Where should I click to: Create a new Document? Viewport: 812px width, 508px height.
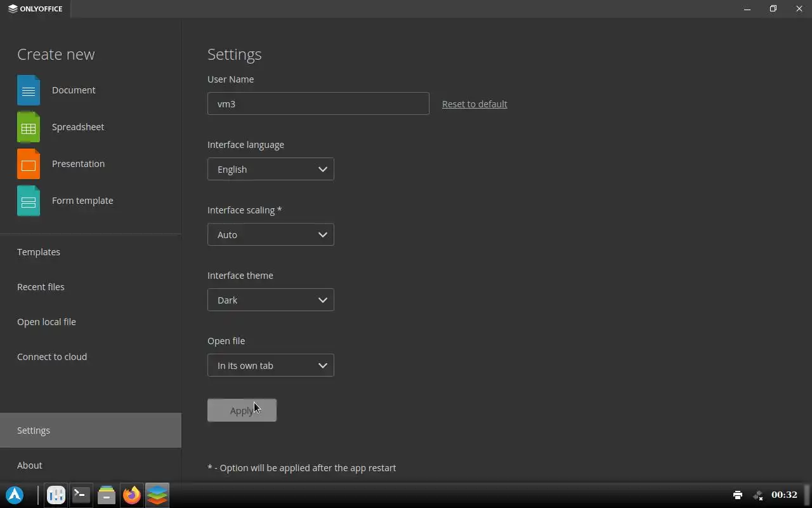pos(74,90)
